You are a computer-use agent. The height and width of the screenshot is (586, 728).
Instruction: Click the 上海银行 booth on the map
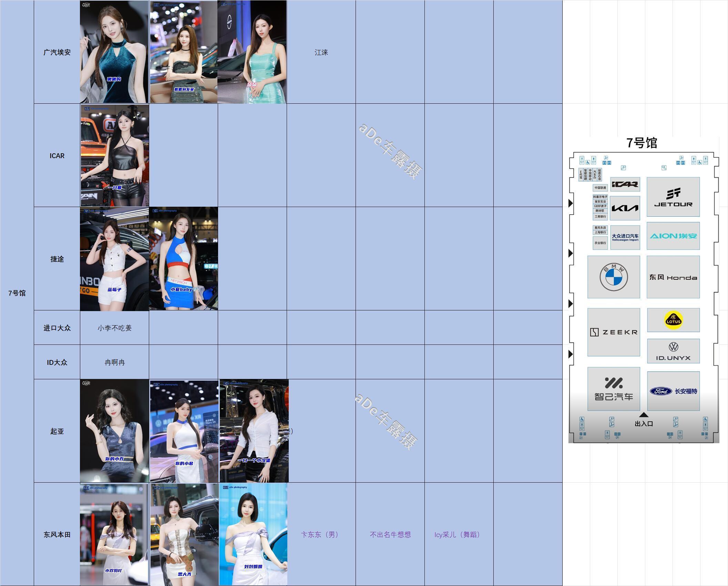[x=600, y=232]
